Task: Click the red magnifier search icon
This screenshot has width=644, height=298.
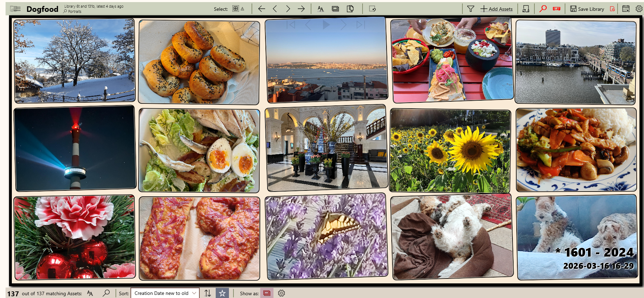Action: 543,9
